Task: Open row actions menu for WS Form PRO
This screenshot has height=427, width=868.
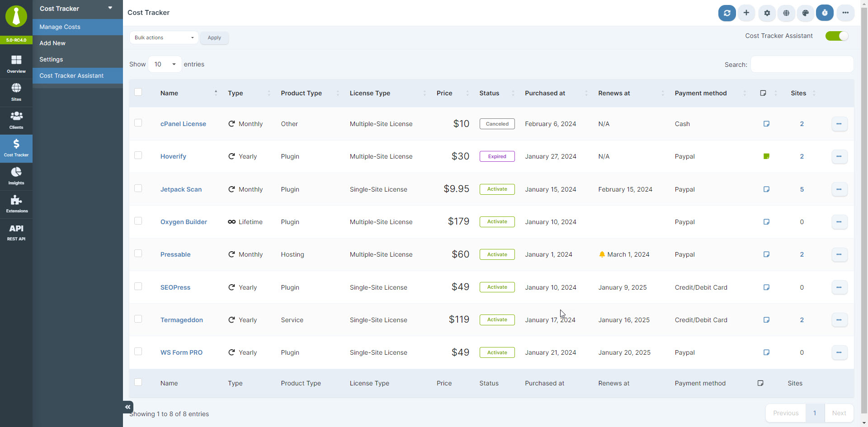Action: tap(839, 352)
